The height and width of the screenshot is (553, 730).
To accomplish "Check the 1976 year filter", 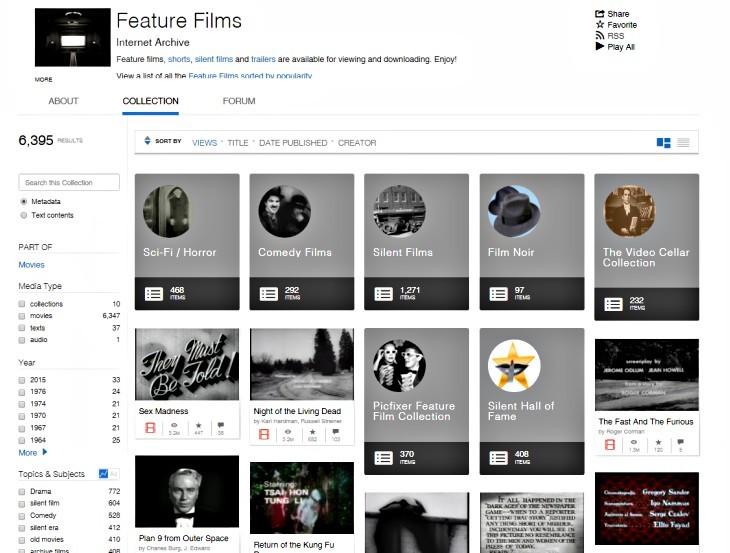I will point(21,392).
